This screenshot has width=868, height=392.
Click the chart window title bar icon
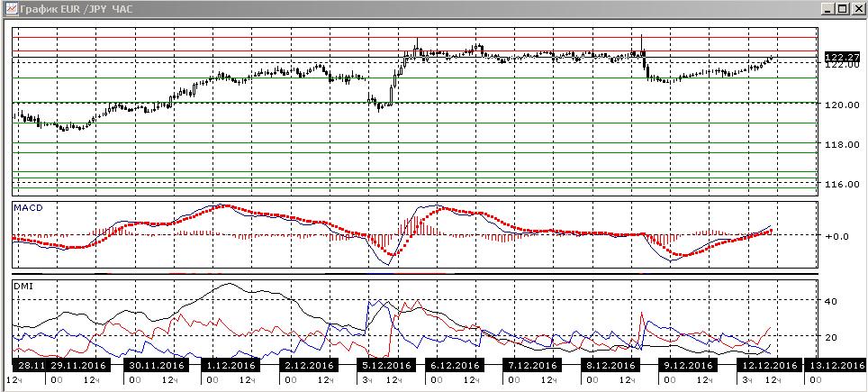pos(10,8)
